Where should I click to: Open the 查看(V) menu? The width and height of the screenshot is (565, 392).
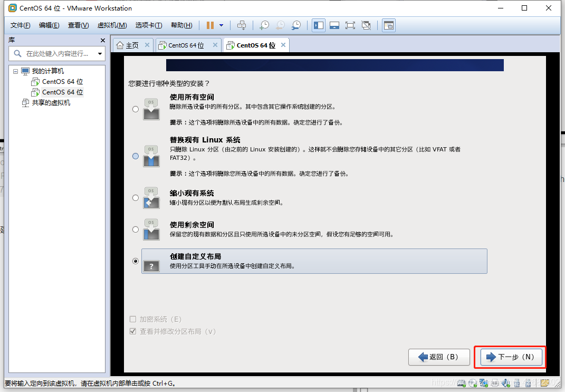(78, 25)
